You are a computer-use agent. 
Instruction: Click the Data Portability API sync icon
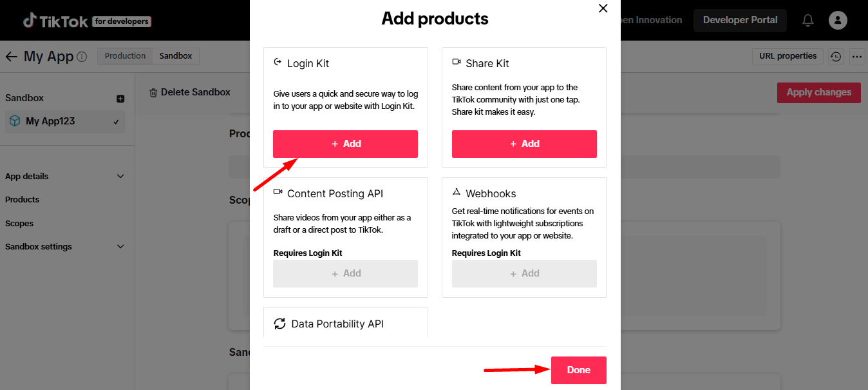(279, 323)
